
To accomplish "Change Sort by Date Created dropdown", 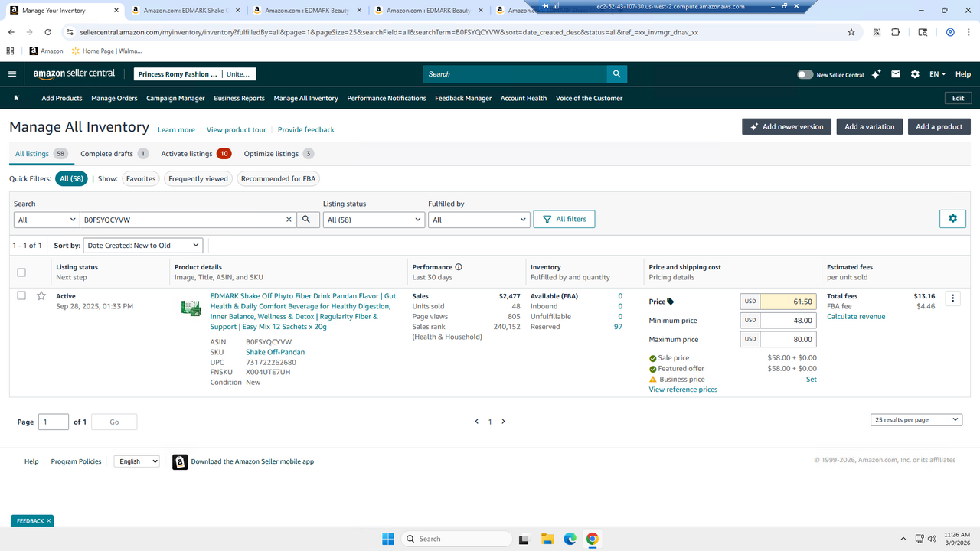I will coord(142,246).
